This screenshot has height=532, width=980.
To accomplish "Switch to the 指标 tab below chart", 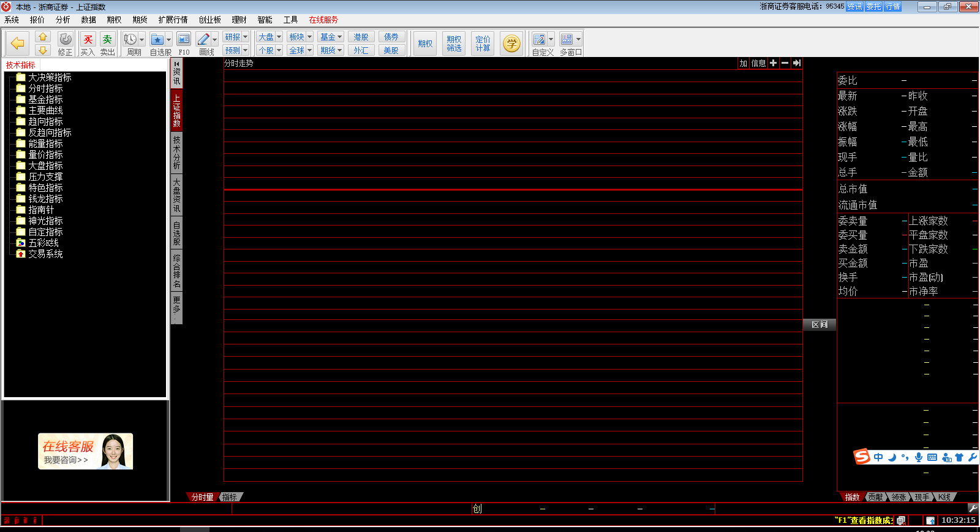I will [x=230, y=497].
